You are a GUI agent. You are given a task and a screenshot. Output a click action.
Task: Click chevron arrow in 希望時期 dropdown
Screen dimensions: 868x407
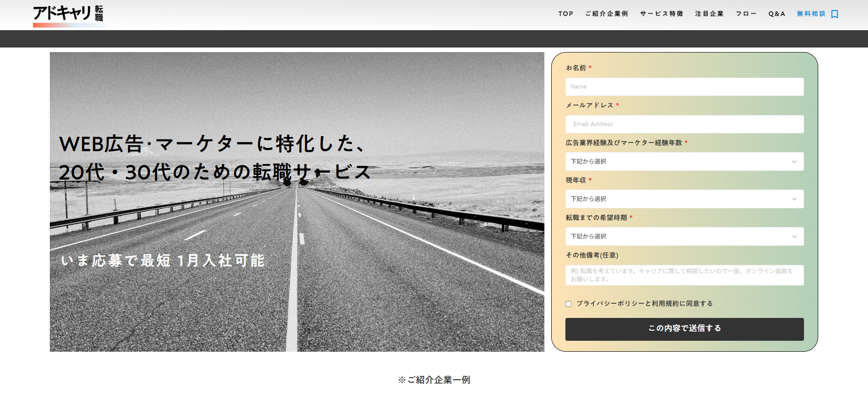[794, 237]
